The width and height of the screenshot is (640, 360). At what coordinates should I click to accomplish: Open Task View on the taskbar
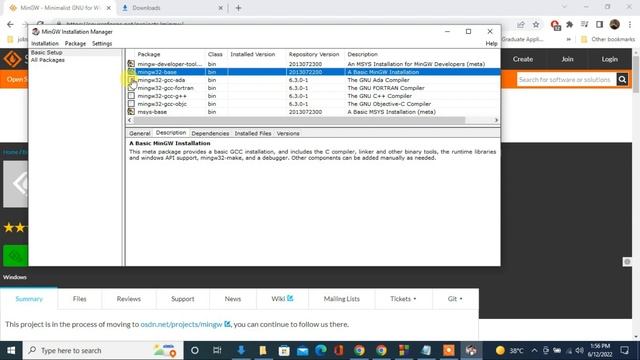pos(217,350)
